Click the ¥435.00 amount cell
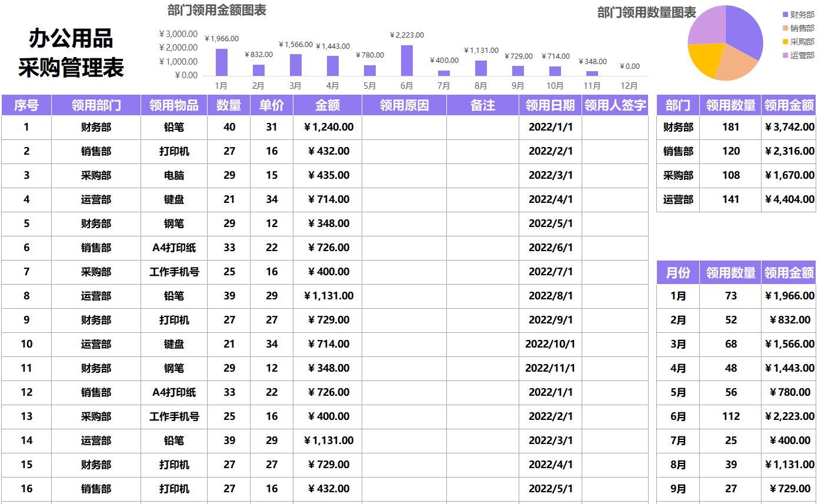The image size is (818, 504). coord(328,175)
